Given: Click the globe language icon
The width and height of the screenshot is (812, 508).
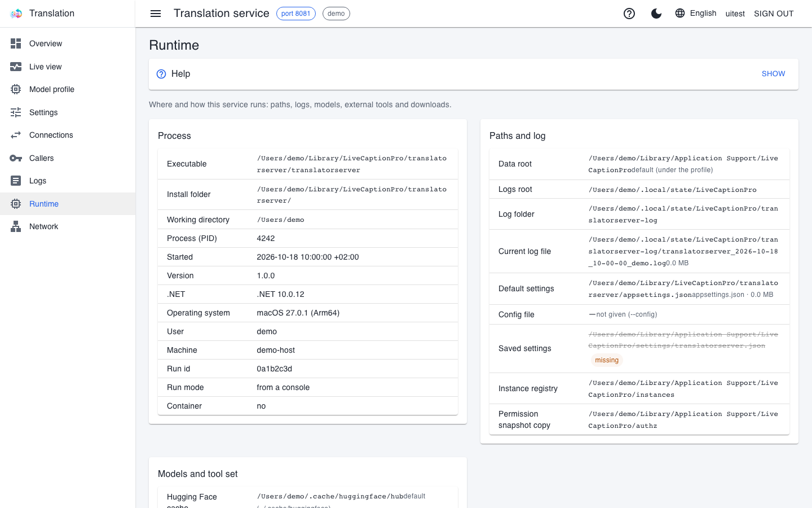Looking at the screenshot, I should (x=680, y=13).
